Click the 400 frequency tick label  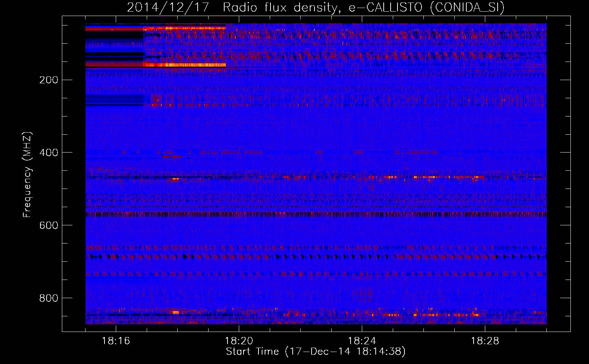(49, 153)
